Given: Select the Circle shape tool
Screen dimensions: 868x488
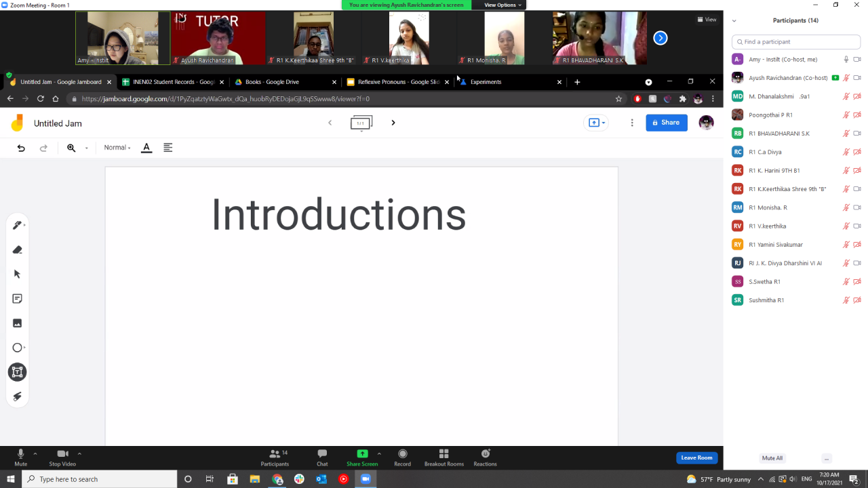Looking at the screenshot, I should [18, 348].
